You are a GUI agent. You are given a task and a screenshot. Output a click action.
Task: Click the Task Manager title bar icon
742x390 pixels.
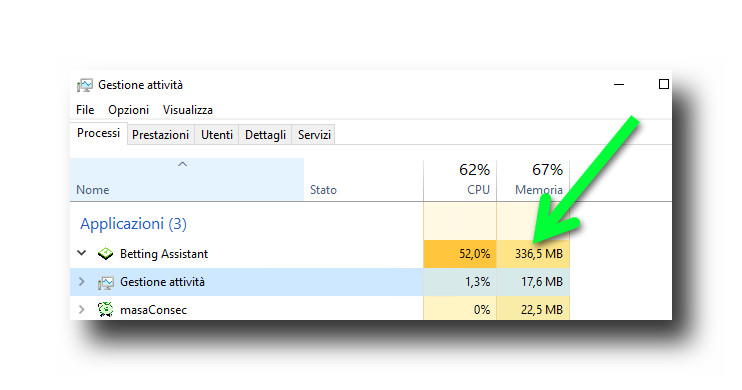(85, 85)
